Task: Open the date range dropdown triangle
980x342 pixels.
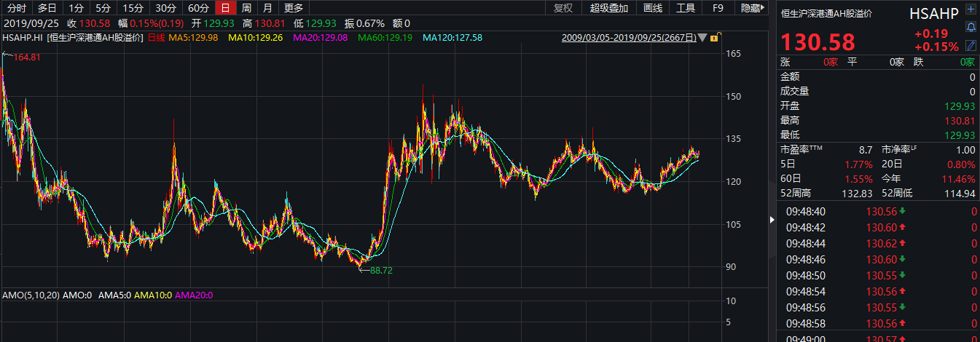Action: coord(702,37)
